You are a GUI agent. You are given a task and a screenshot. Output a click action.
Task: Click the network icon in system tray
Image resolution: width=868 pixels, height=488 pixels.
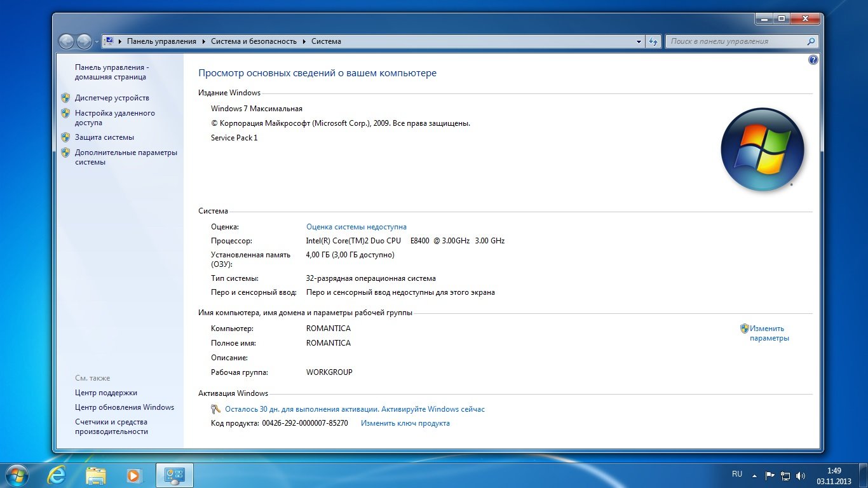click(785, 475)
